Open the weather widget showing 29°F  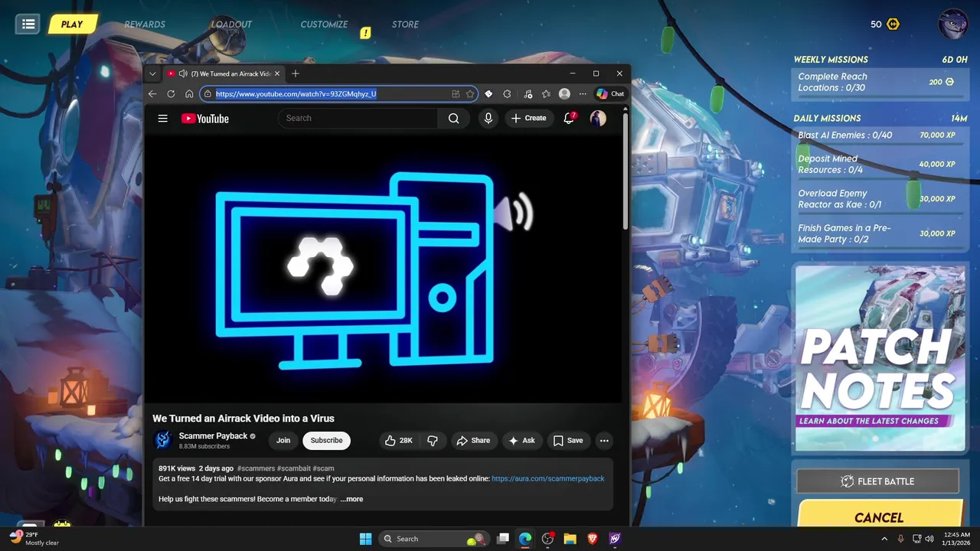click(34, 538)
